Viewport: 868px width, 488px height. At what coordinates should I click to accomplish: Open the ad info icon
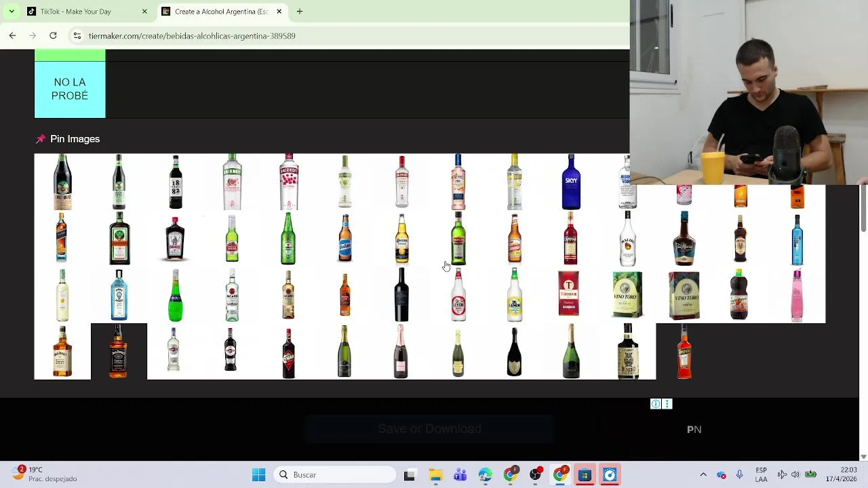pos(656,404)
